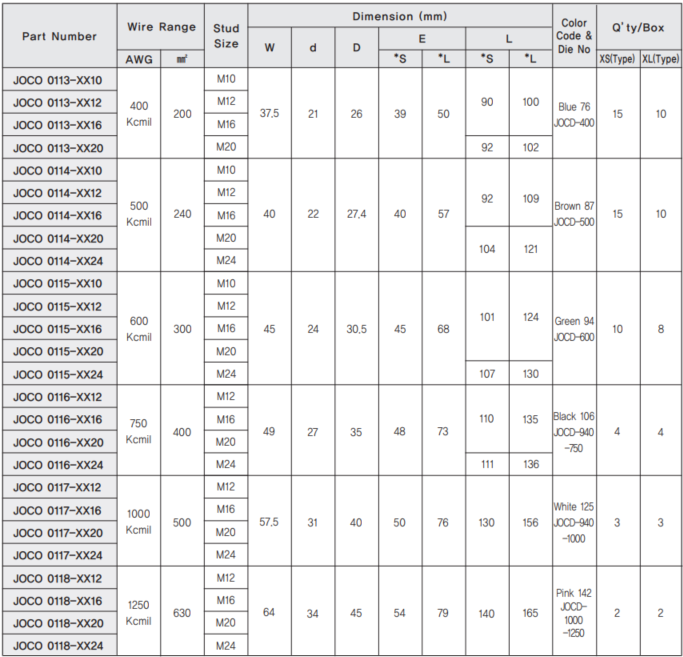Viewport: 683px width, 657px height.
Task: Select the White 125 JOCD-940-1000 cell
Action: point(574,522)
